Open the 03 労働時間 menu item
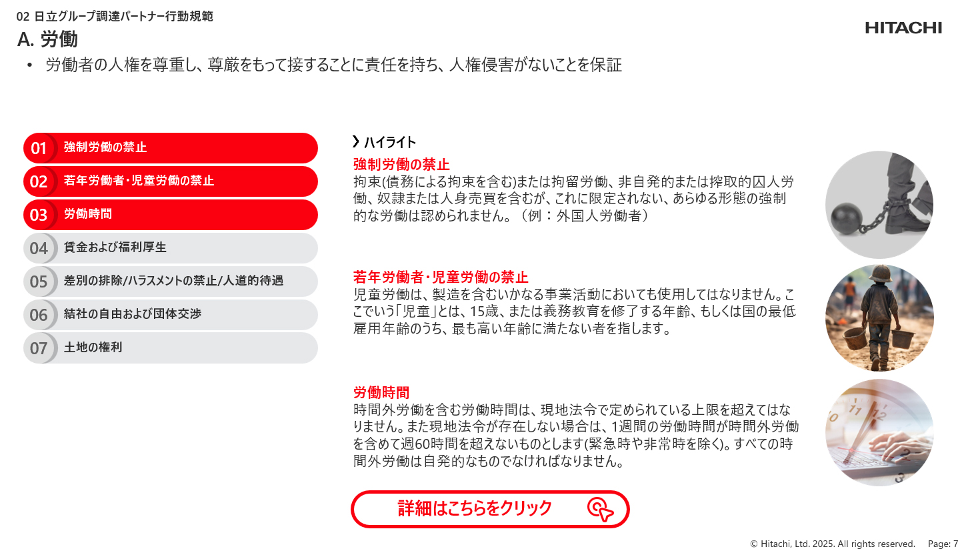Screen dimensions: 980x551 click(171, 215)
